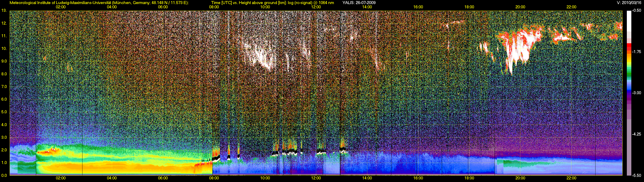Click the 04:00 label on the bottom time axis
644x182 pixels.
[112, 178]
